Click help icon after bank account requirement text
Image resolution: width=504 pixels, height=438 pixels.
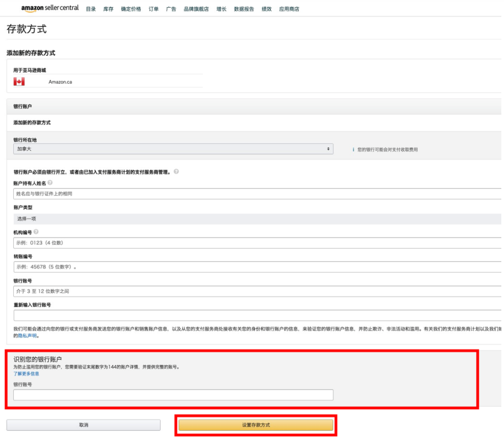176,172
